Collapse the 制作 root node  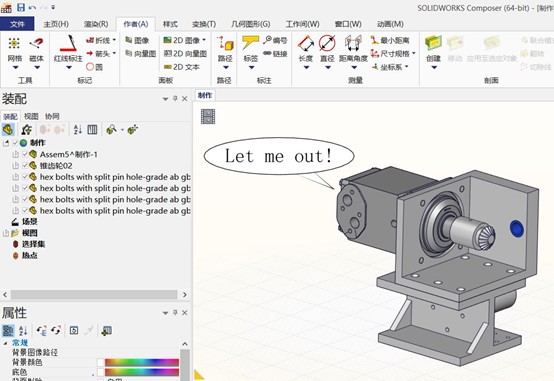tap(6, 143)
